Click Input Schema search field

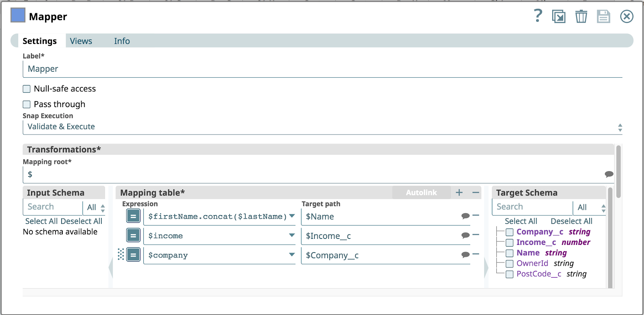[53, 207]
